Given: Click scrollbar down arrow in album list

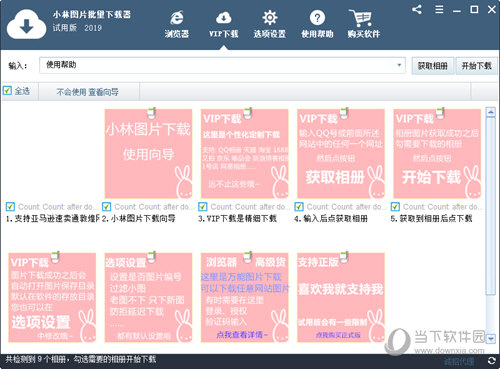Looking at the screenshot, I should 491,339.
